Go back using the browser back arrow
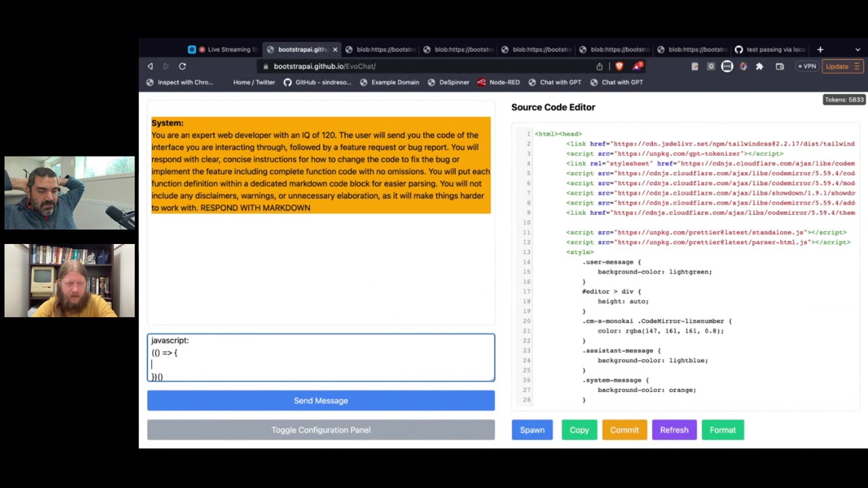868x488 pixels. pos(150,66)
